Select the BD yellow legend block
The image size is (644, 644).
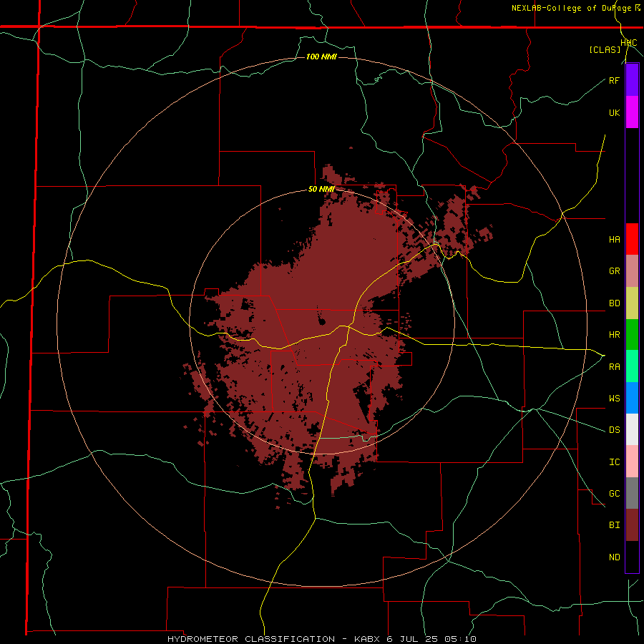[x=632, y=303]
